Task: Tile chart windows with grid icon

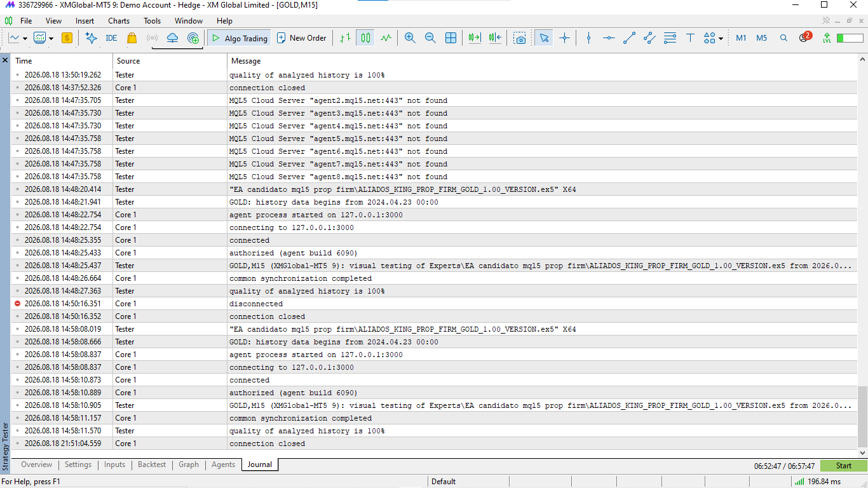Action: [x=451, y=38]
